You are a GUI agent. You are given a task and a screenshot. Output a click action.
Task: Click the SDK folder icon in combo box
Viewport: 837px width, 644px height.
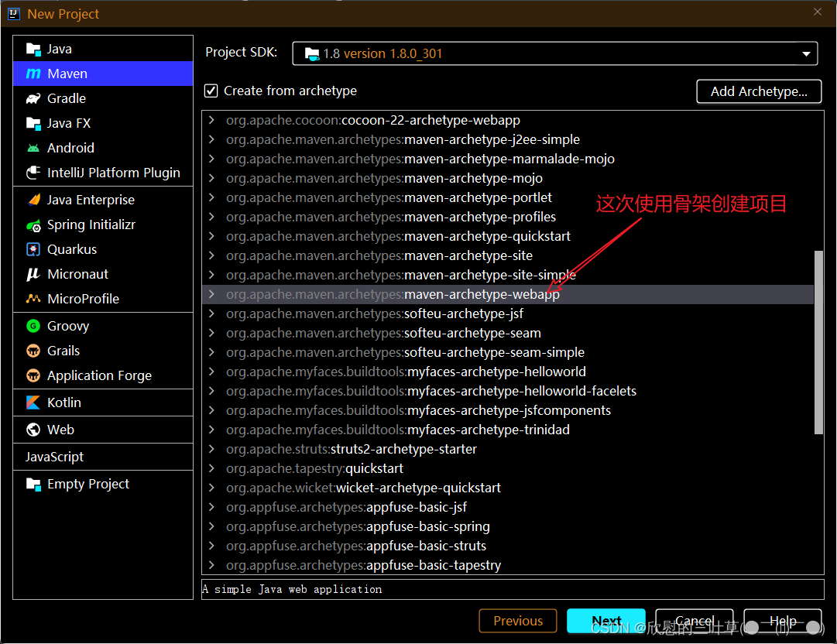(x=312, y=53)
